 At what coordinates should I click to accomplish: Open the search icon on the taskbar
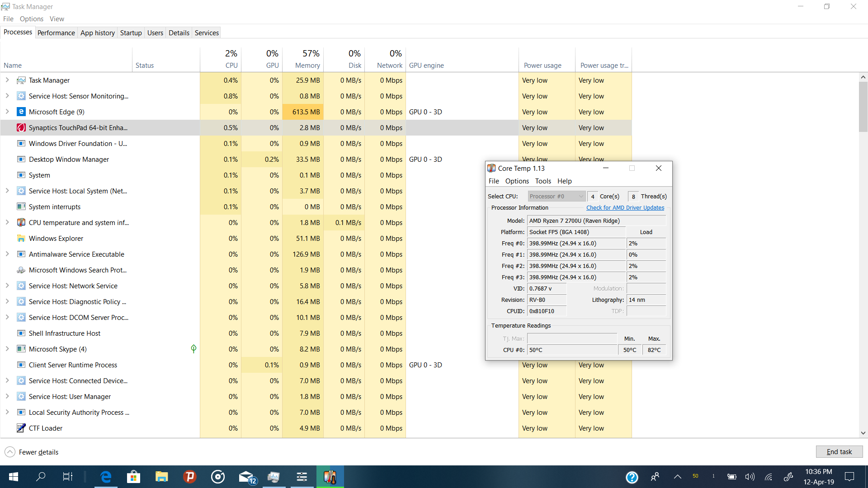[x=41, y=477]
